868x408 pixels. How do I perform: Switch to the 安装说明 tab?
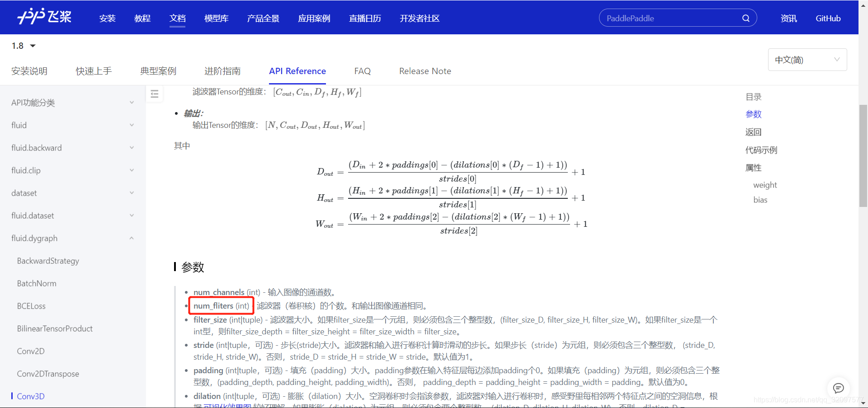click(29, 71)
